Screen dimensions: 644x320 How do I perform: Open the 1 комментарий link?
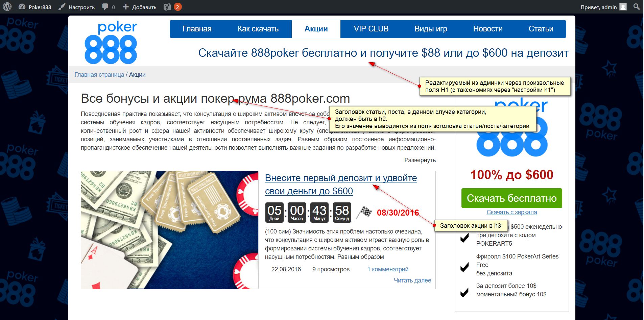[388, 269]
